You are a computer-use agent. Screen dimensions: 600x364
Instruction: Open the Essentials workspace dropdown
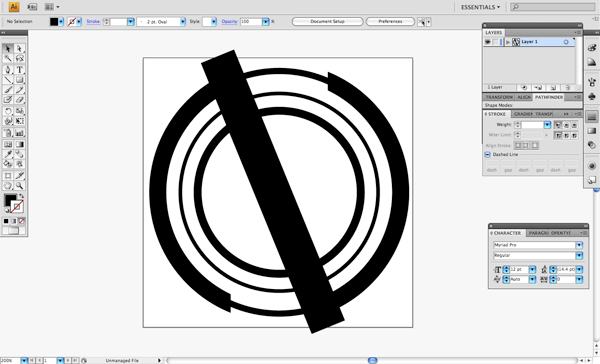pyautogui.click(x=480, y=7)
